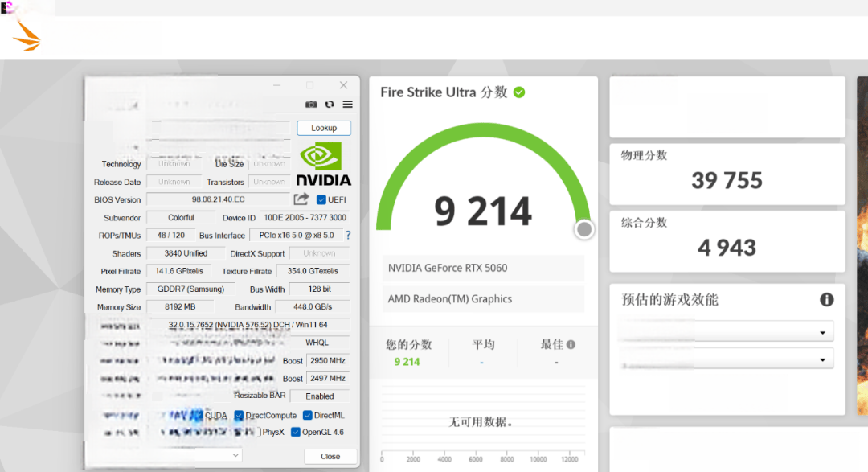The image size is (868, 472).
Task: Click the Subvendor field showing Colorful
Action: [181, 218]
